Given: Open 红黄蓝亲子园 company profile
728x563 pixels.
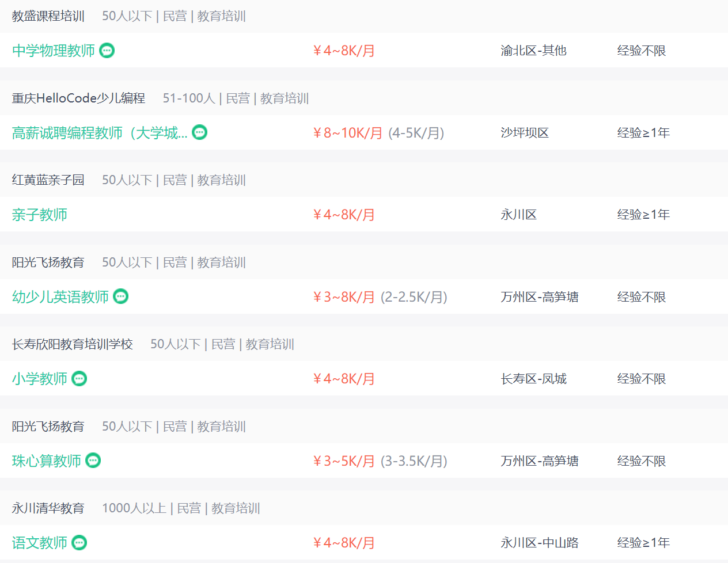Looking at the screenshot, I should click(x=48, y=180).
